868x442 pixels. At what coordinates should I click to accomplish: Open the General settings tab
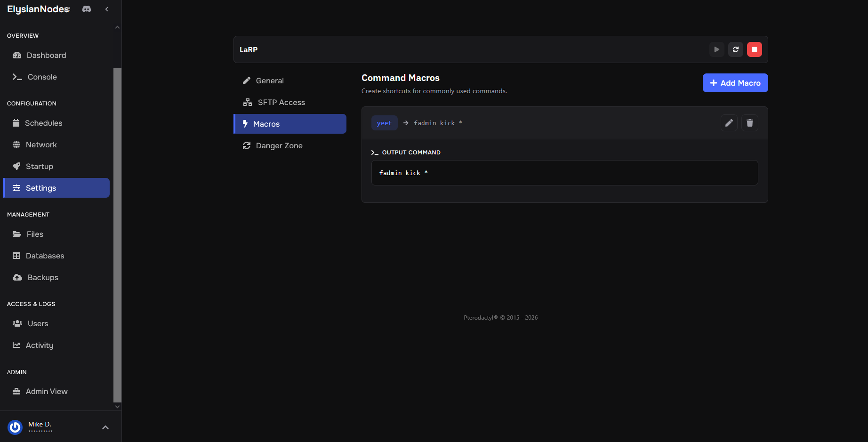point(290,80)
